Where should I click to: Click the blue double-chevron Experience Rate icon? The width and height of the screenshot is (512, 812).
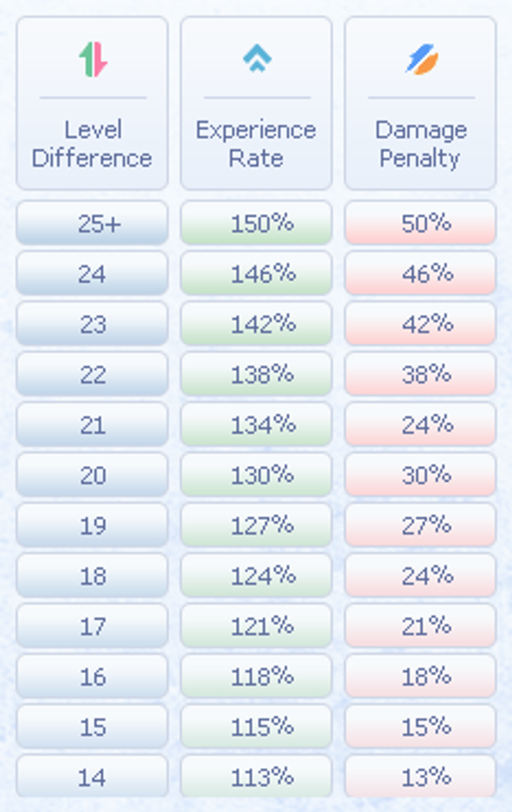[x=257, y=60]
